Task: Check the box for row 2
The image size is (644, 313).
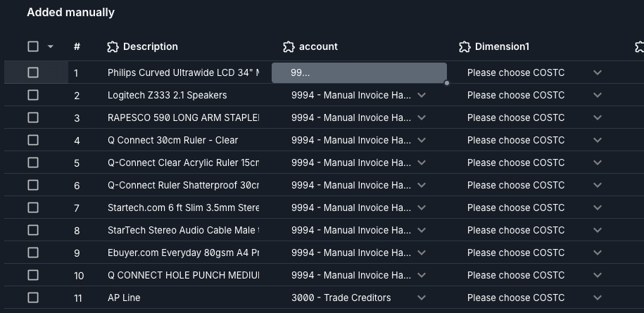Action: tap(33, 95)
